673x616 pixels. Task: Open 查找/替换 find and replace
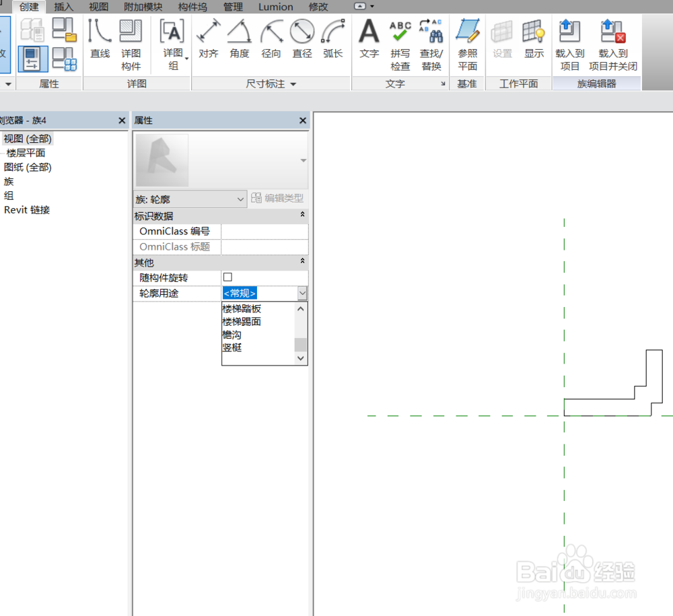[431, 44]
